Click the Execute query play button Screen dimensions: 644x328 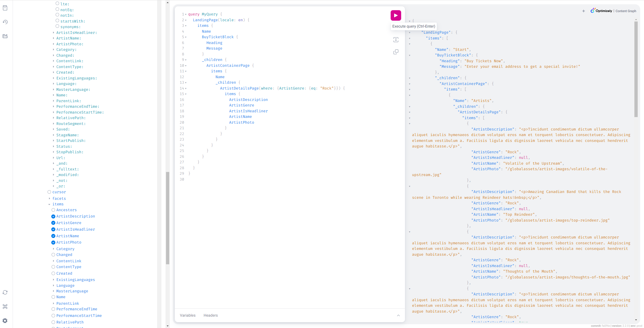396,15
